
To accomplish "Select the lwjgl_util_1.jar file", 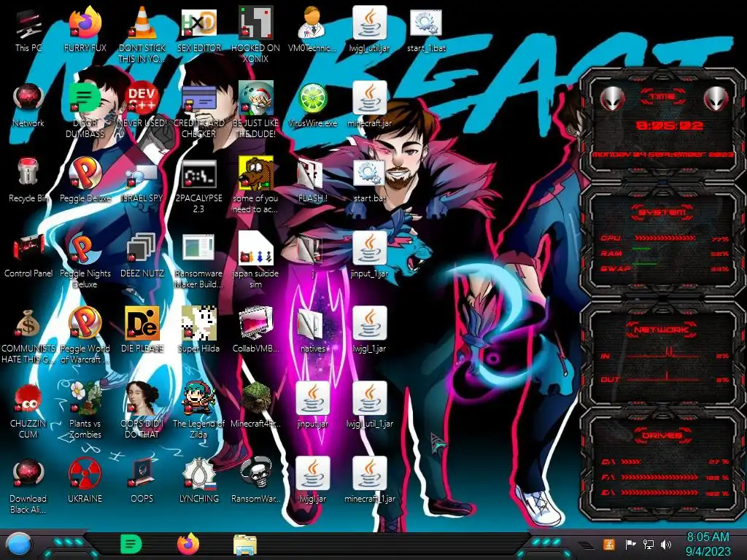I will (370, 405).
